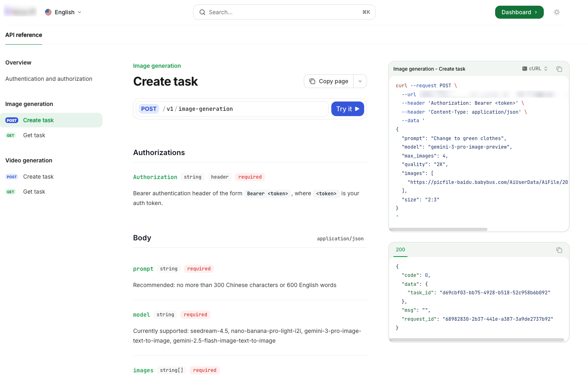Image resolution: width=588 pixels, height=380 pixels.
Task: Open the Dashboard button
Action: tap(519, 12)
